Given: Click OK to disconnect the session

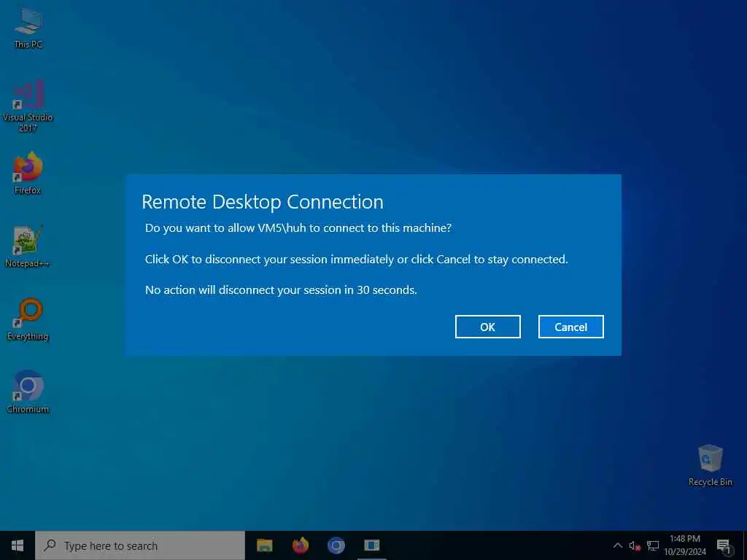Looking at the screenshot, I should tap(487, 327).
